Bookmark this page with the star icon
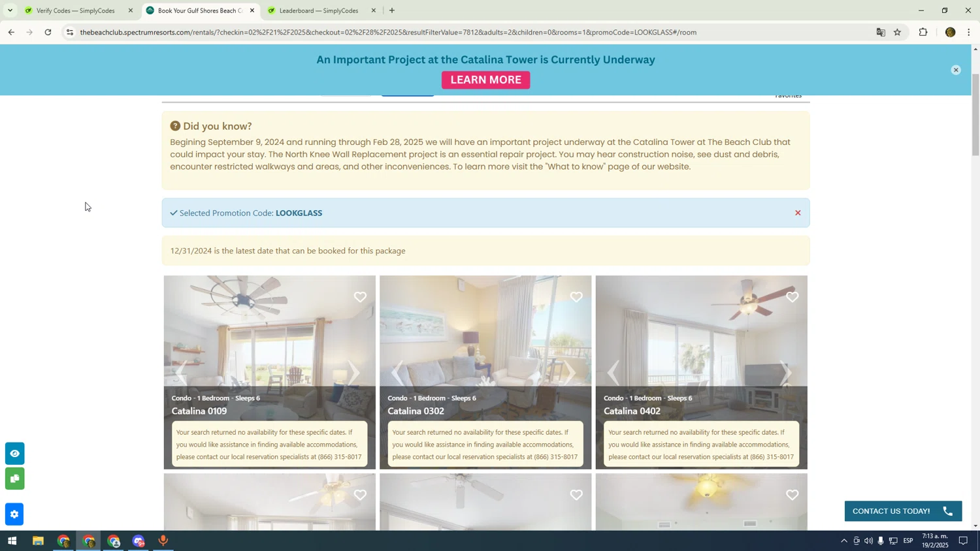Image resolution: width=980 pixels, height=551 pixels. [x=897, y=32]
